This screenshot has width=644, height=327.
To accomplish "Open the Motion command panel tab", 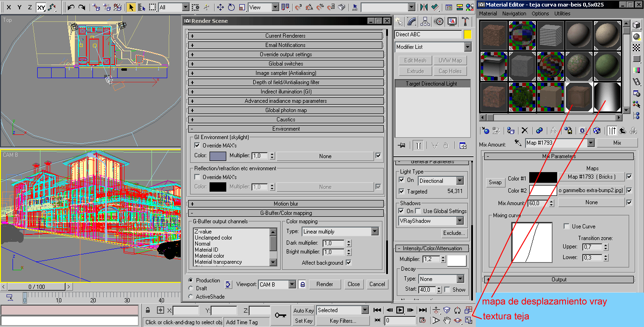I will (439, 21).
